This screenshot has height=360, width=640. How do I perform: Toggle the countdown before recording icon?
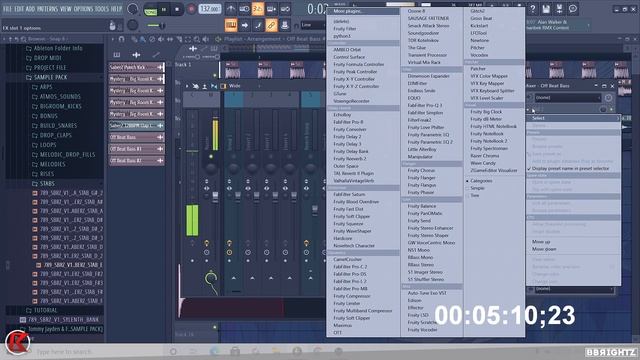(258, 9)
